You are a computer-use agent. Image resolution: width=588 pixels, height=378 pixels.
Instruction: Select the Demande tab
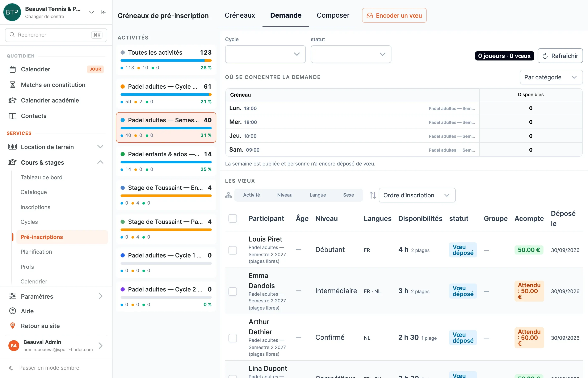pyautogui.click(x=286, y=16)
